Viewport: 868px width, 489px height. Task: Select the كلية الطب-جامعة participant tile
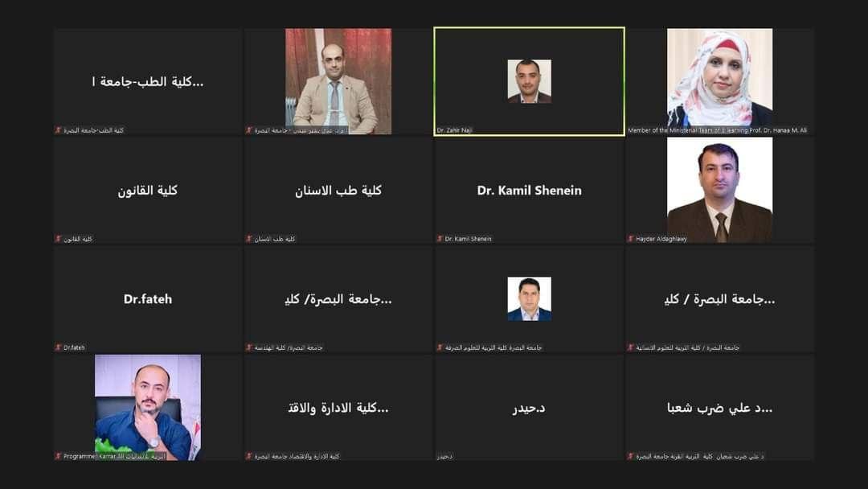click(148, 81)
